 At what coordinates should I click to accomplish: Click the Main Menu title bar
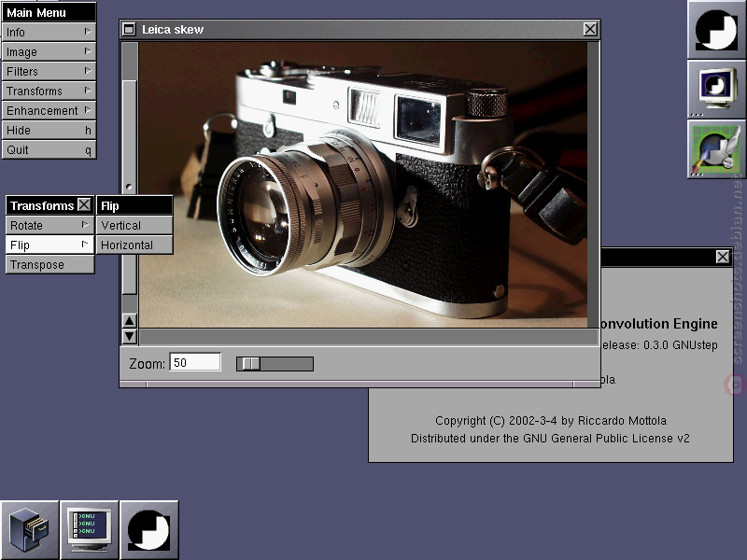tap(49, 12)
